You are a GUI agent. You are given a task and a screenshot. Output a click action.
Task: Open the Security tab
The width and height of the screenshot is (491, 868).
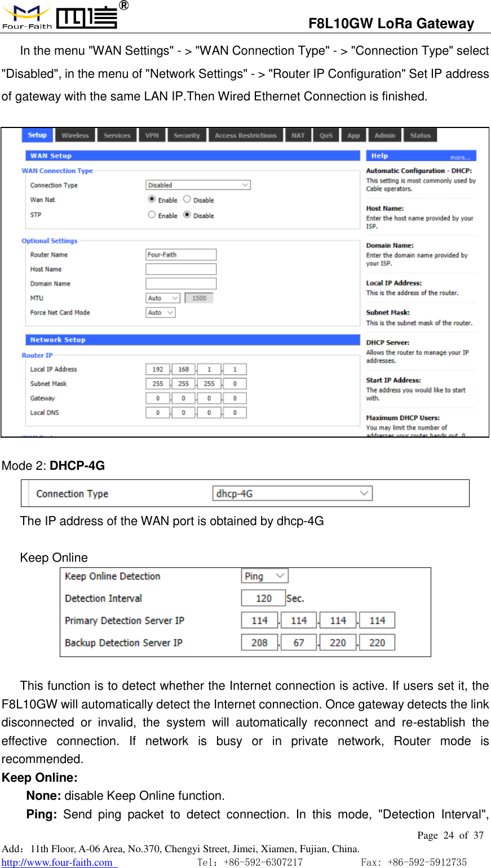click(187, 135)
